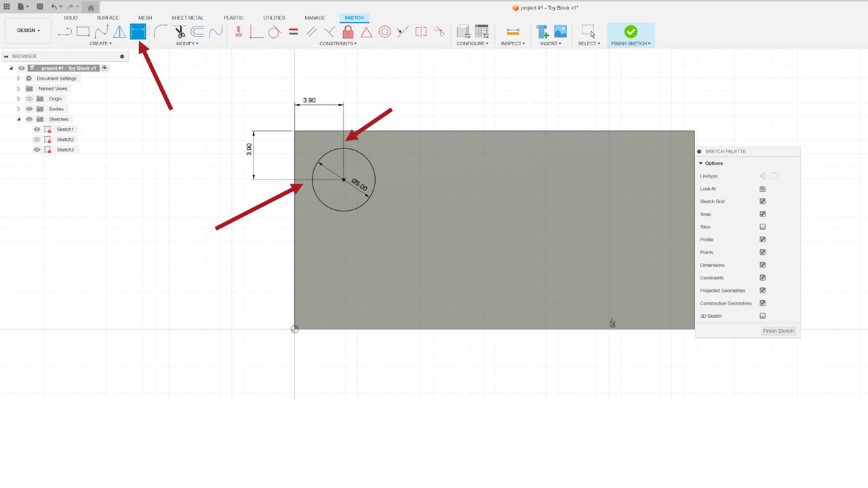
Task: Click the Save icon
Action: pos(40,7)
